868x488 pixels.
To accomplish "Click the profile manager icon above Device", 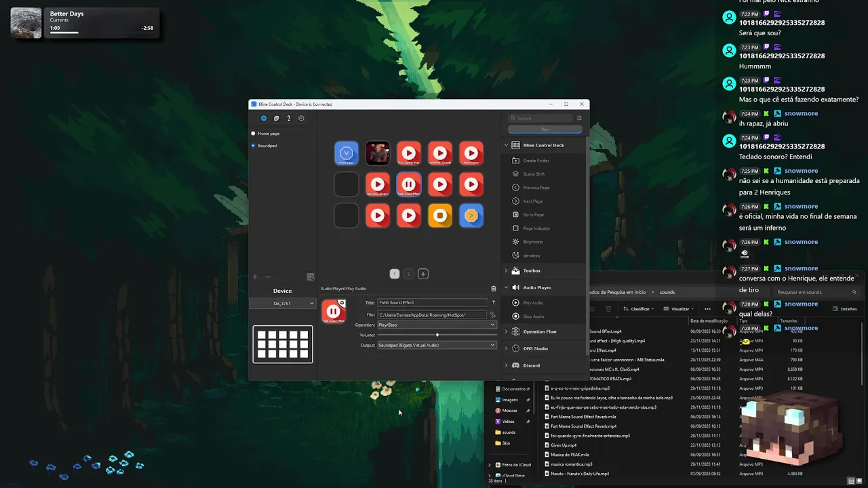I will [311, 277].
